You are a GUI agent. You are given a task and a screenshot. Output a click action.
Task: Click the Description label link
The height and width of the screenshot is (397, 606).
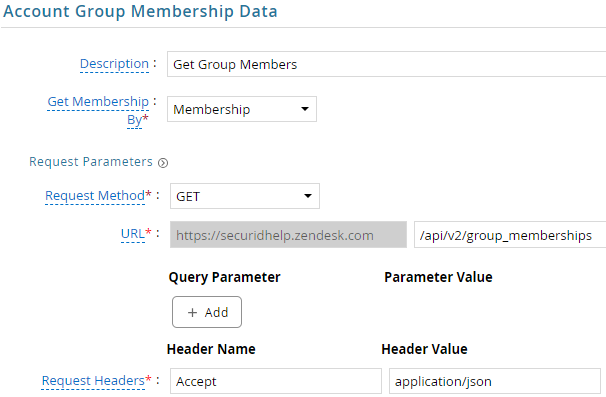[x=114, y=64]
